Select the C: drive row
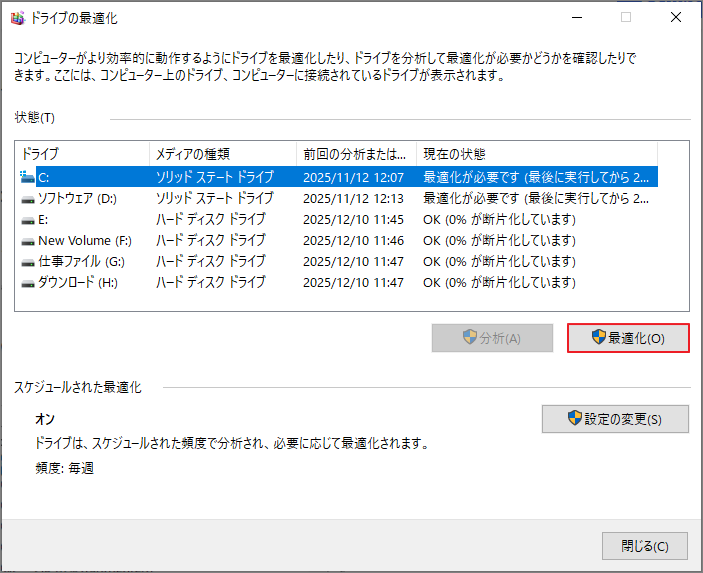 (338, 177)
